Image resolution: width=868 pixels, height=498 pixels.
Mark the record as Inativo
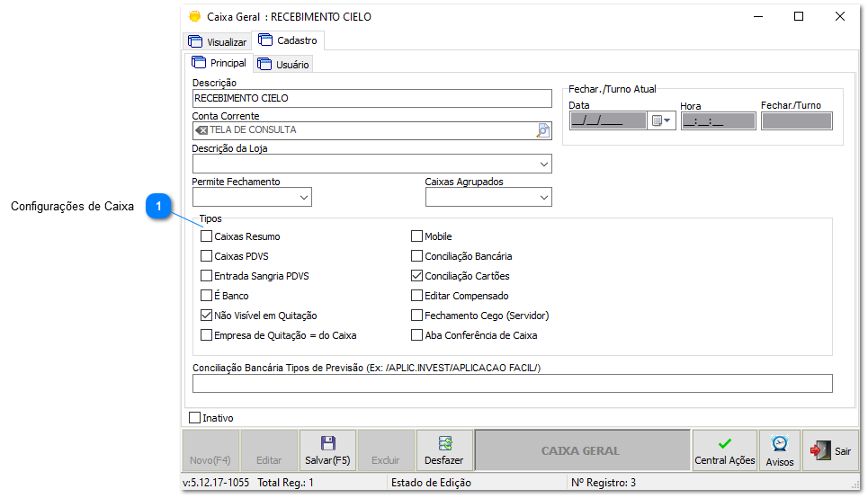(x=195, y=418)
